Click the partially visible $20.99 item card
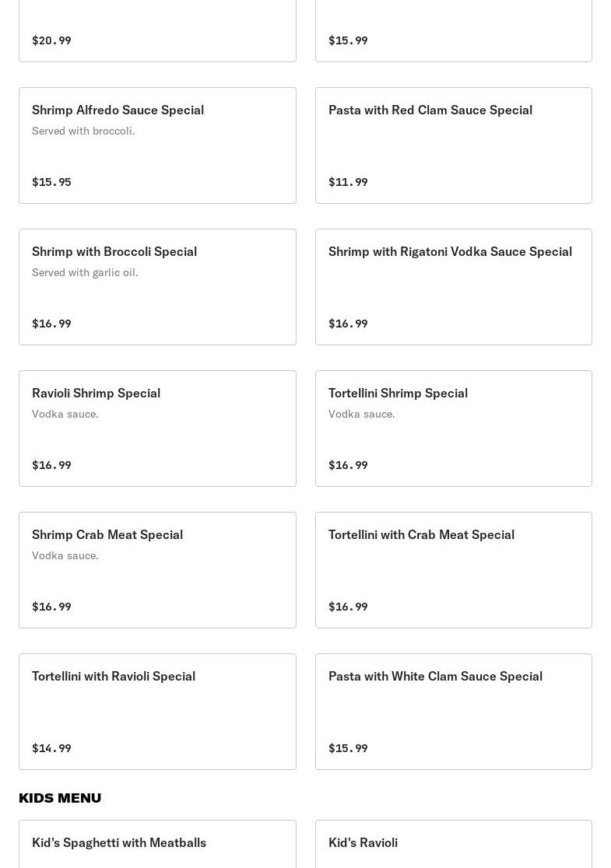This screenshot has height=868, width=611. (157, 31)
